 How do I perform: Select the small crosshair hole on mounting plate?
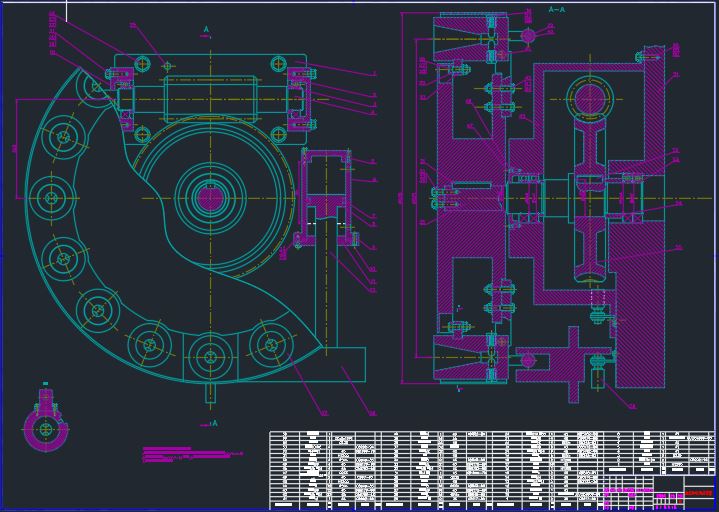167,66
